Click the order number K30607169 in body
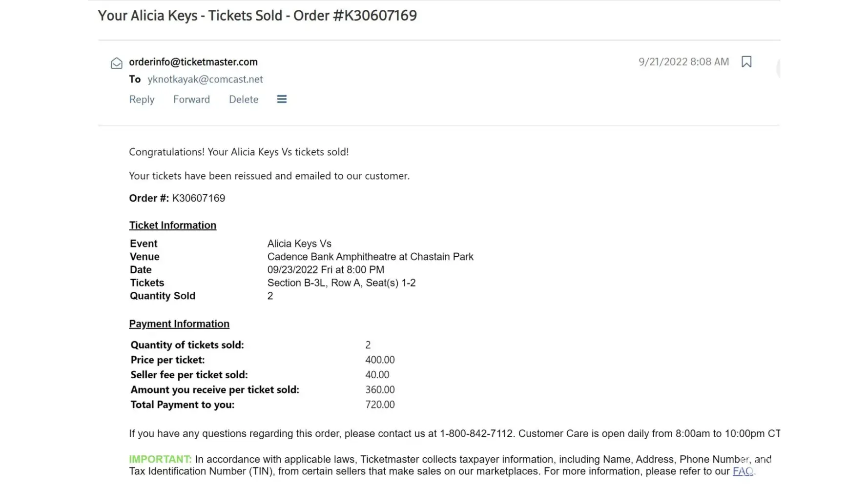This screenshot has width=868, height=488. click(198, 198)
